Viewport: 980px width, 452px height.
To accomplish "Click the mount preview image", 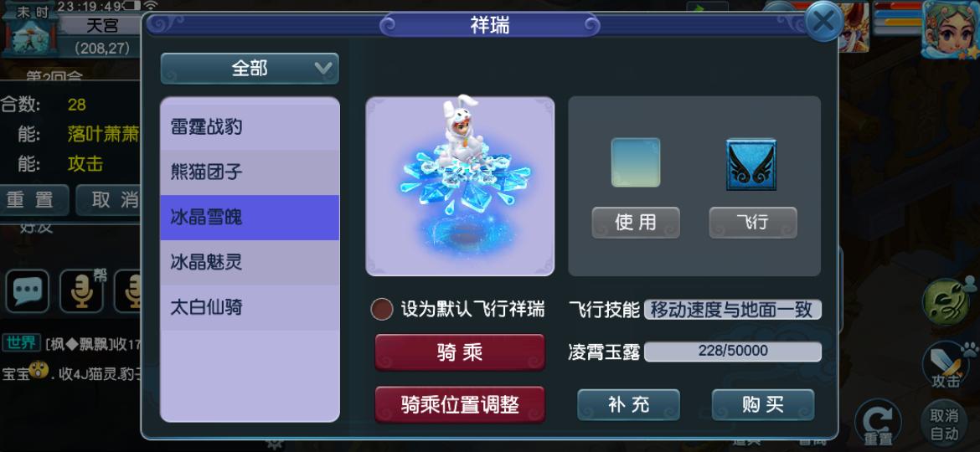I will point(460,186).
